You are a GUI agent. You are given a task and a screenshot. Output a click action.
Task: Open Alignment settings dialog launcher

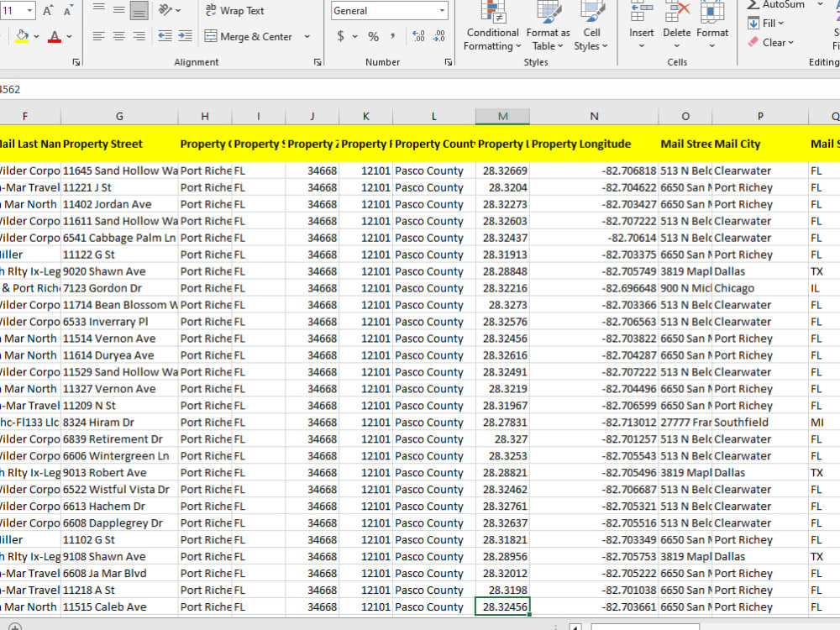point(318,62)
